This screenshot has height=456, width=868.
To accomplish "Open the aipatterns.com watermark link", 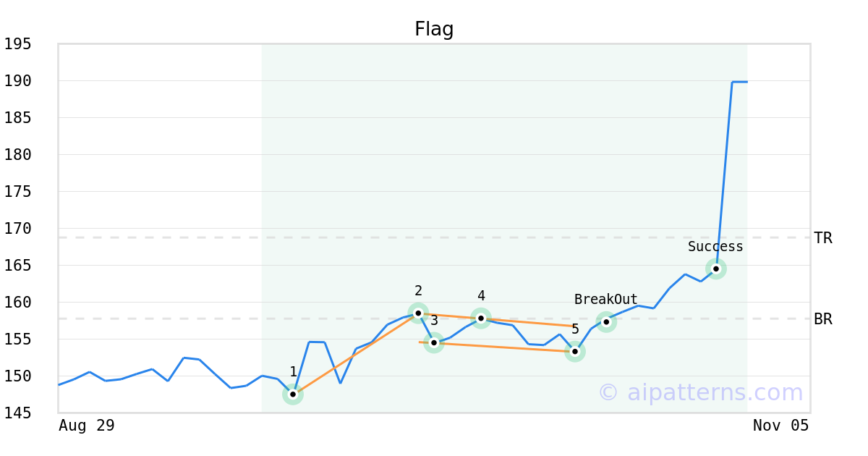I will (x=700, y=392).
